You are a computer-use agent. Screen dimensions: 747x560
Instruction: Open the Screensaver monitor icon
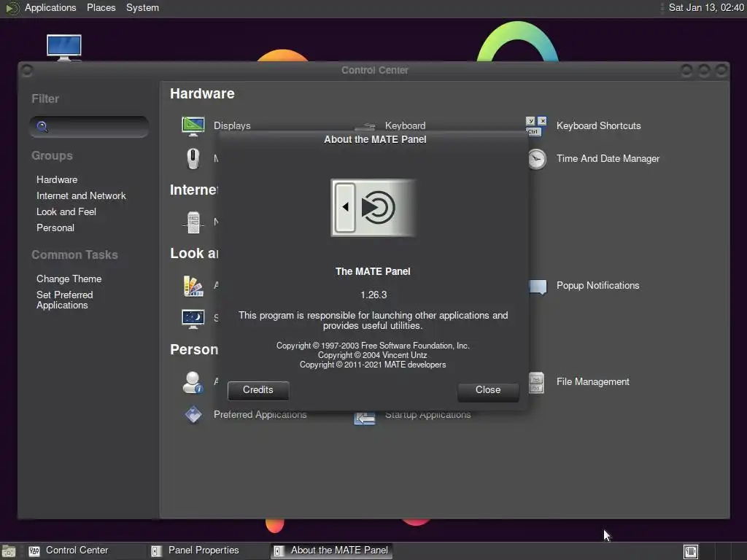(193, 319)
